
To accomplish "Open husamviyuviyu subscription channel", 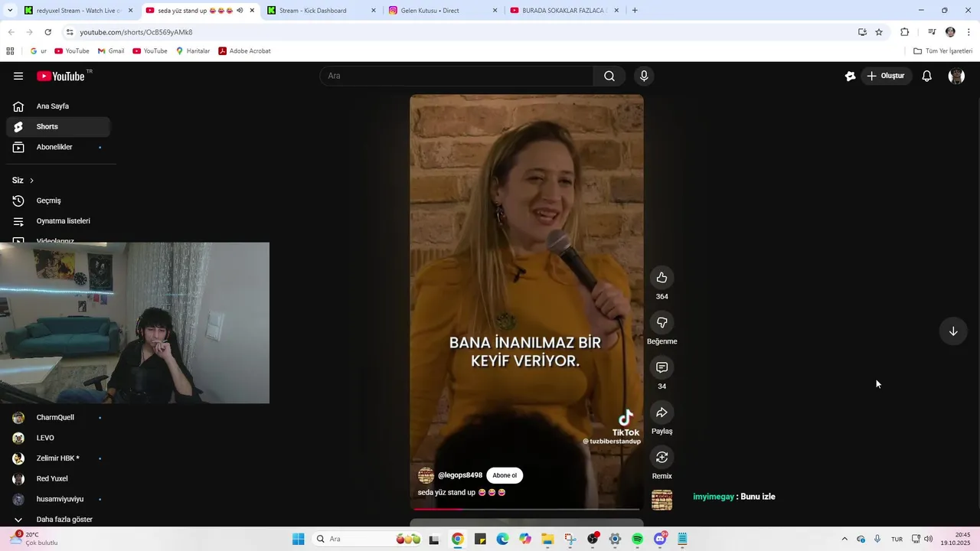I will (58, 499).
